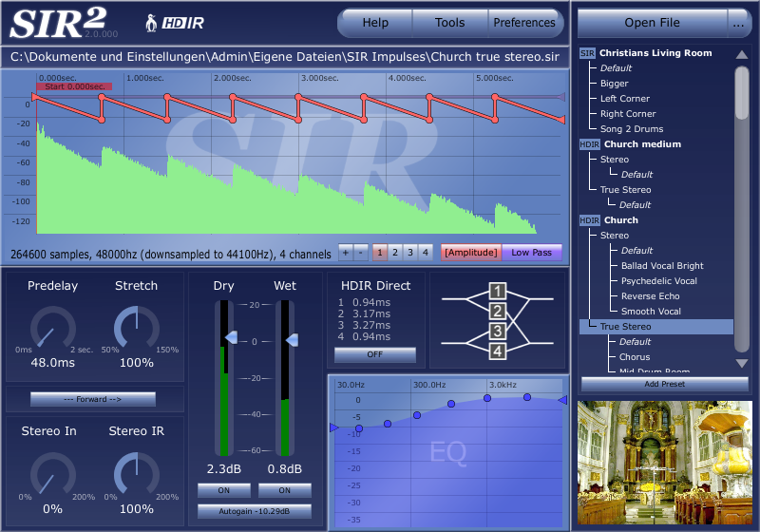This screenshot has width=760, height=532.
Task: Click the impulse file path field
Action: (285, 57)
